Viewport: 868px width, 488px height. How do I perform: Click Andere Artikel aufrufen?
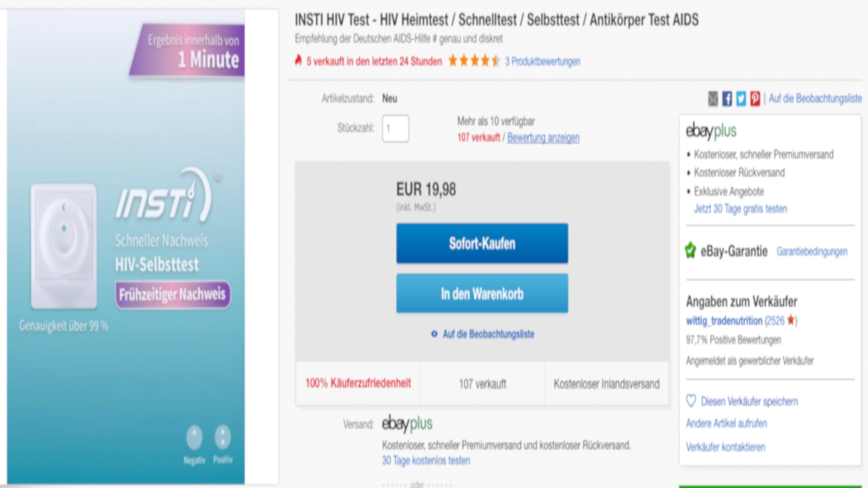pyautogui.click(x=726, y=423)
